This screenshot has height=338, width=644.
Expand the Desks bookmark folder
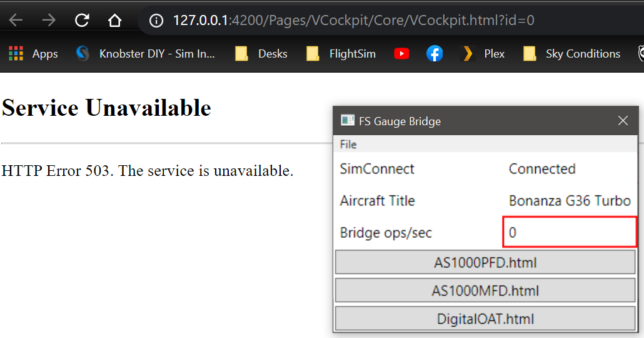(261, 54)
